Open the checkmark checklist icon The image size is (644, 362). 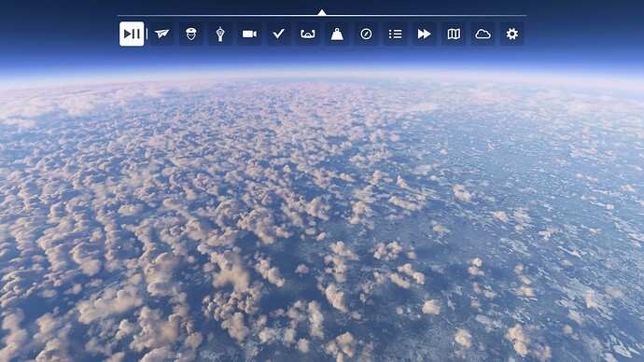click(278, 34)
